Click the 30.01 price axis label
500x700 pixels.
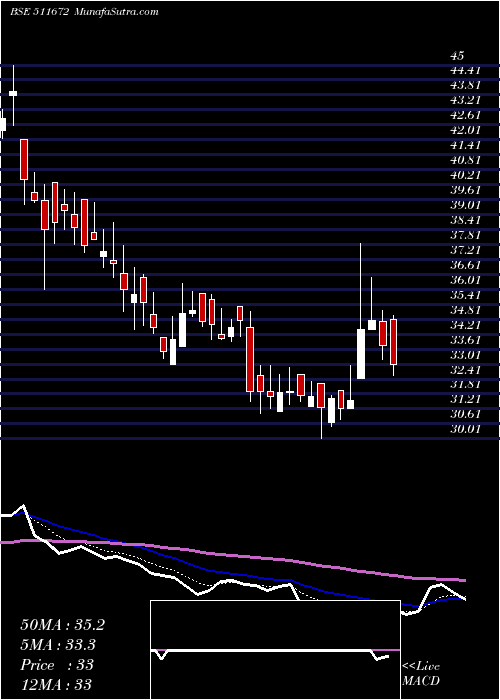tap(465, 429)
